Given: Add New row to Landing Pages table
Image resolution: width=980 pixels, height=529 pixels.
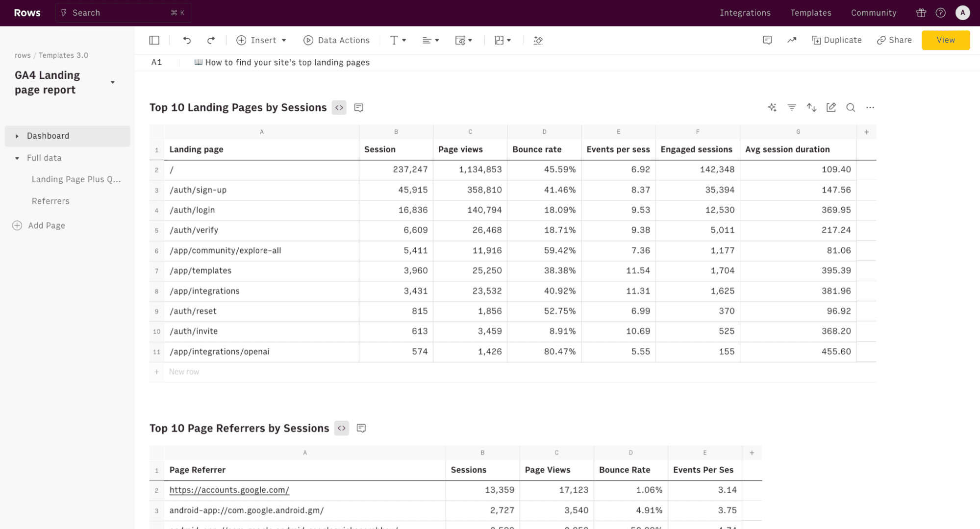Looking at the screenshot, I should pos(184,372).
